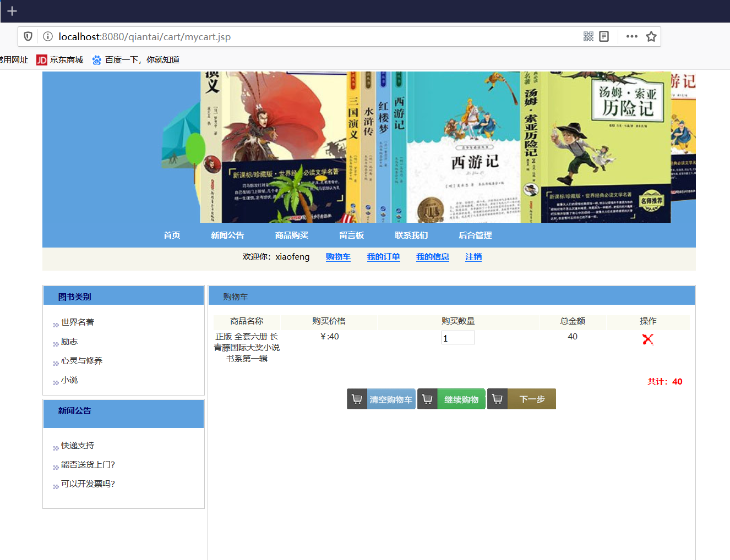The image size is (730, 560).
Task: Open 商品购买 navigation item
Action: [x=292, y=235]
